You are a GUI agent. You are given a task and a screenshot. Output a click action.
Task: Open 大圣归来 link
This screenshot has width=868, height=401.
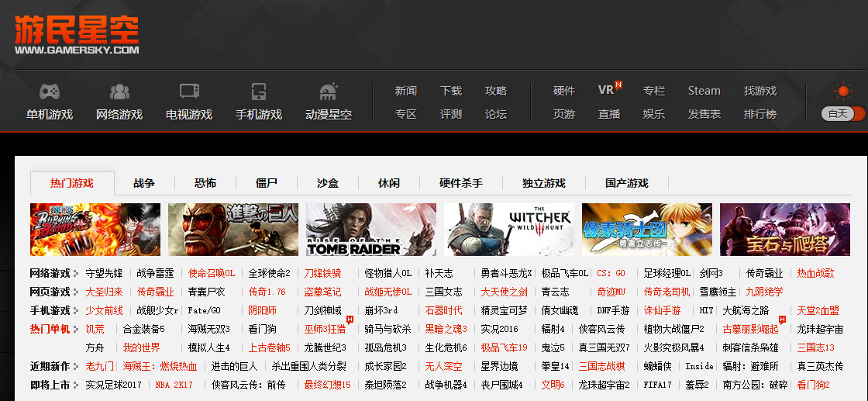(104, 292)
